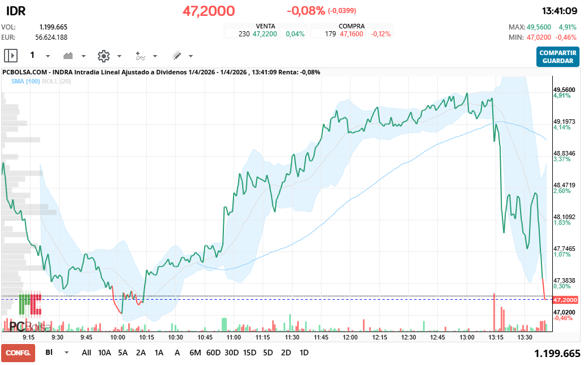Expand the drawing tools dropdown arrow
The width and height of the screenshot is (588, 365).
(191, 56)
